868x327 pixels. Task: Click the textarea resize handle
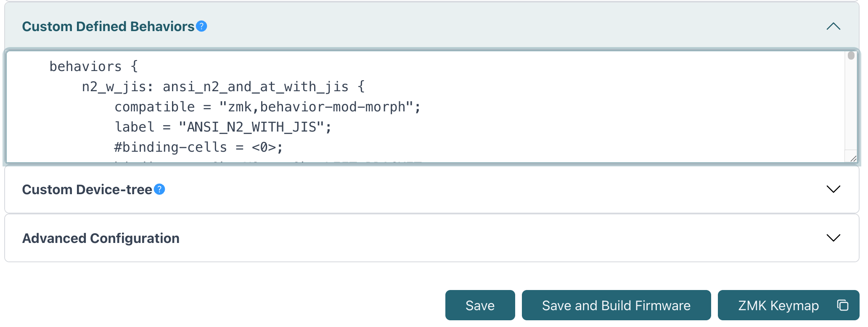[853, 158]
